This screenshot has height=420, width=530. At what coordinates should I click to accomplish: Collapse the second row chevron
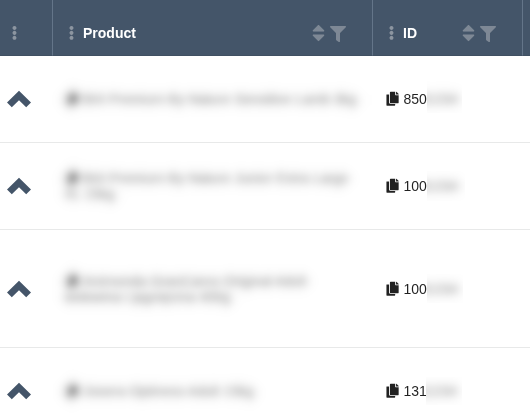point(19,186)
